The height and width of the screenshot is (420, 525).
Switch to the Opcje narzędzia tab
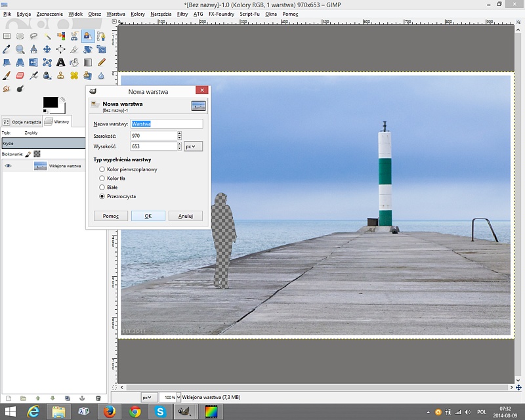click(x=22, y=122)
